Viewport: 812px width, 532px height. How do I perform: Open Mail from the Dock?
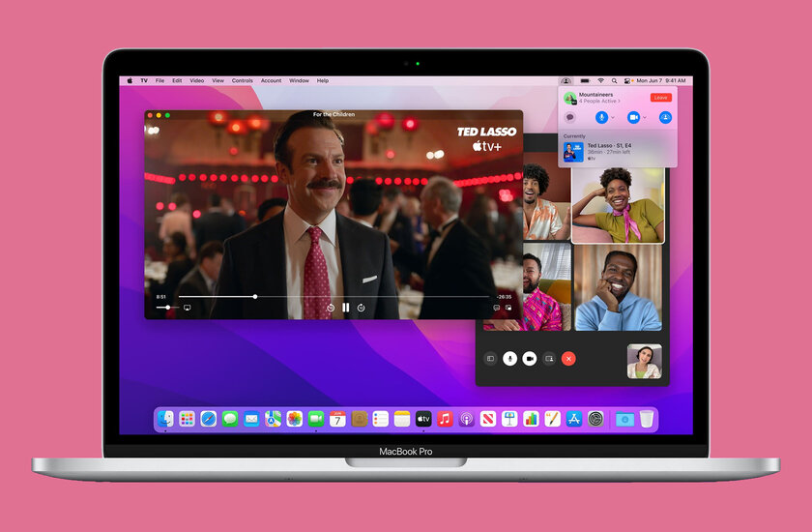coord(251,419)
